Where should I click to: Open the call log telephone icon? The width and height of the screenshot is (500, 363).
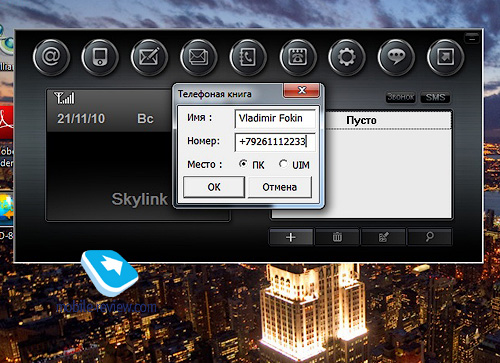[297, 57]
